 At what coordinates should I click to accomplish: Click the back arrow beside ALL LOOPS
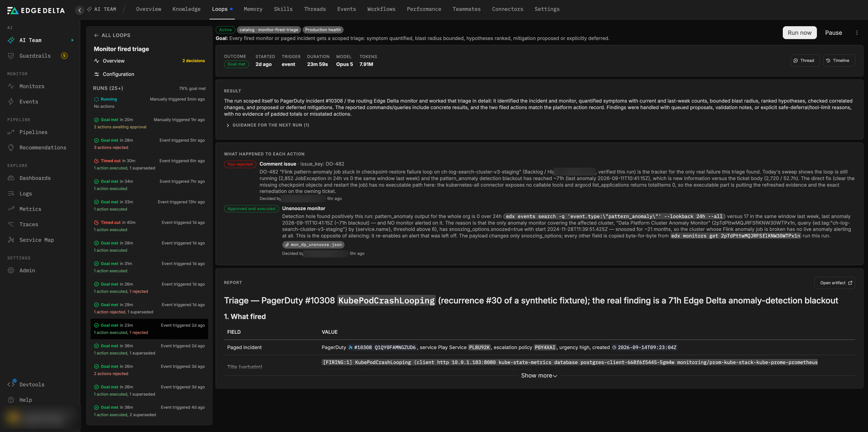click(x=96, y=35)
